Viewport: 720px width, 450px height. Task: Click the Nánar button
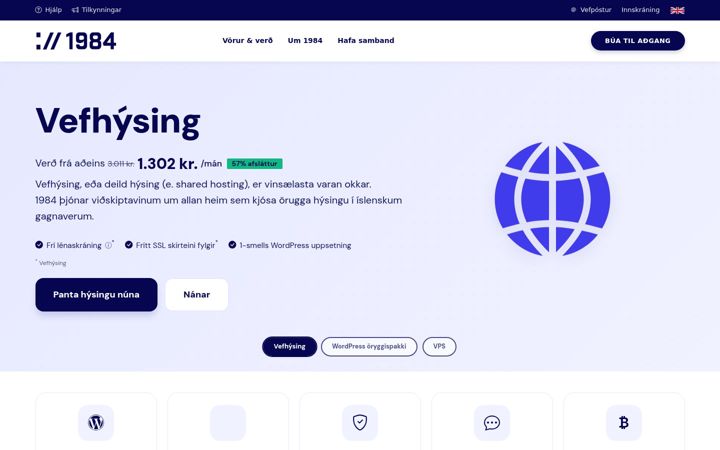pyautogui.click(x=197, y=295)
